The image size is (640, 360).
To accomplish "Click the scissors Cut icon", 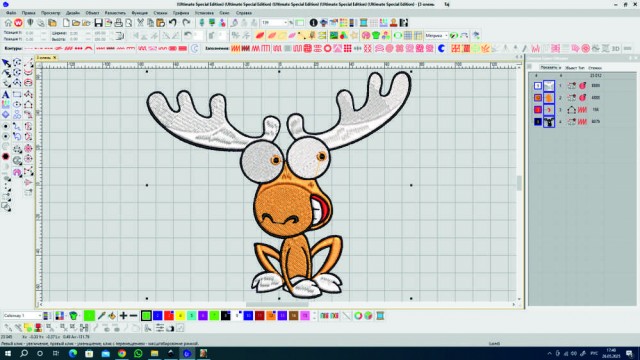I will [x=140, y=23].
